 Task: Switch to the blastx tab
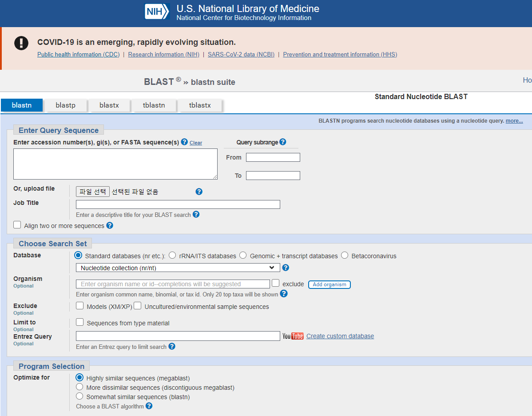(109, 105)
